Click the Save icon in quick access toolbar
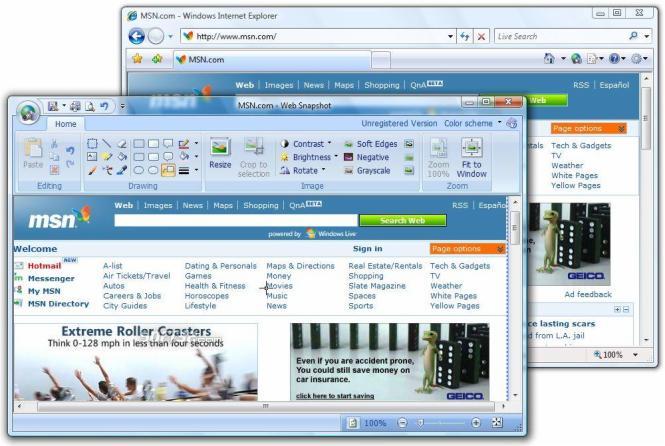This screenshot has height=446, width=665. coord(53,106)
